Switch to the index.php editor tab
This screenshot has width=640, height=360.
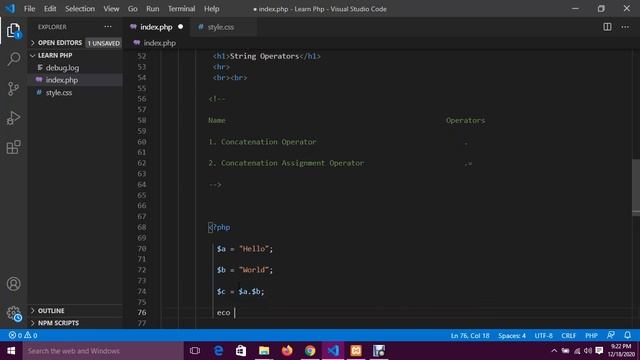157,27
